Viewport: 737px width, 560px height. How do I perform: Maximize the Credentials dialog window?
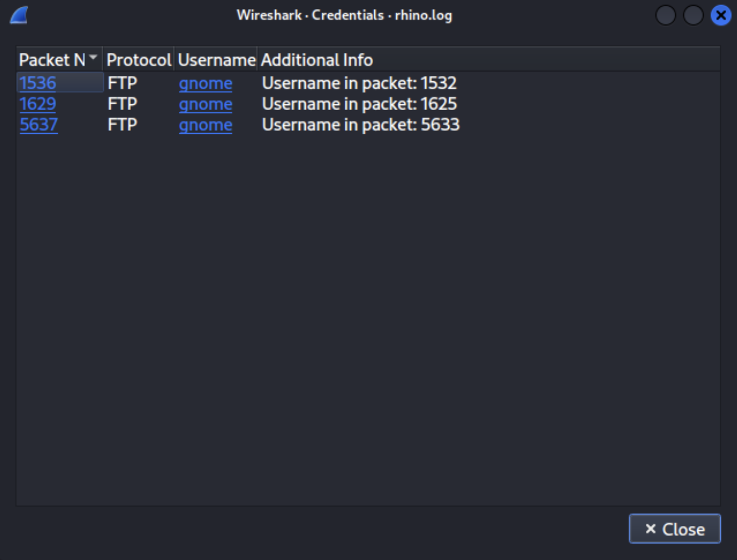point(693,15)
